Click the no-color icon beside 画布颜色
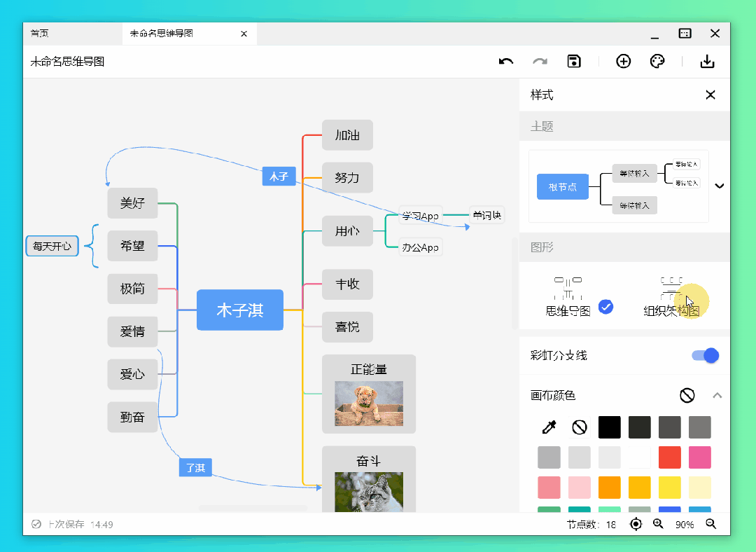 coord(687,395)
